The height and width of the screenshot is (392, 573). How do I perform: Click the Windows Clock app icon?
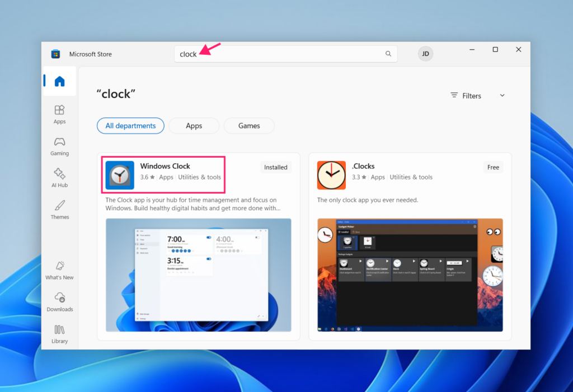point(120,175)
